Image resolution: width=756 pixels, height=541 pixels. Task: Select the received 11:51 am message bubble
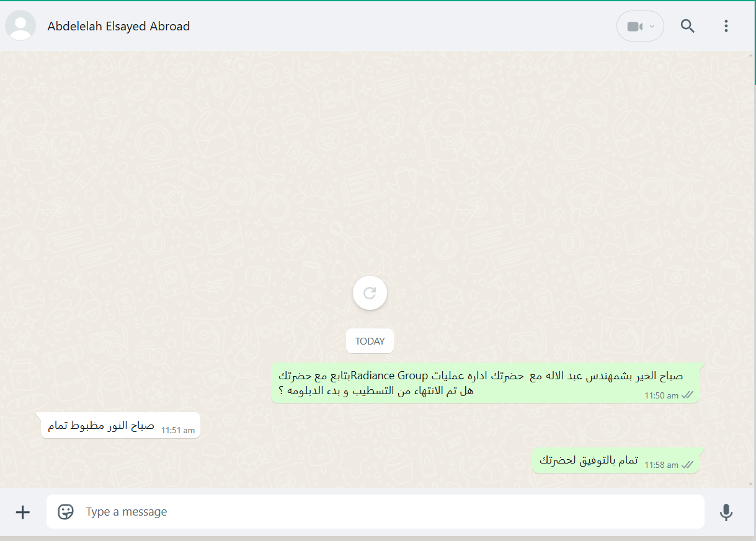(x=120, y=425)
